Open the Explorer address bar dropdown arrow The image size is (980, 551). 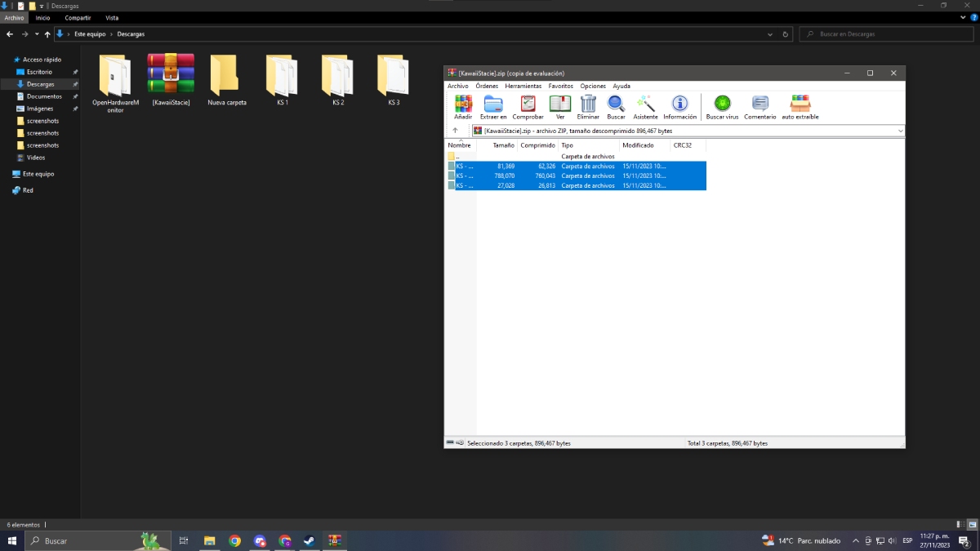coord(768,34)
